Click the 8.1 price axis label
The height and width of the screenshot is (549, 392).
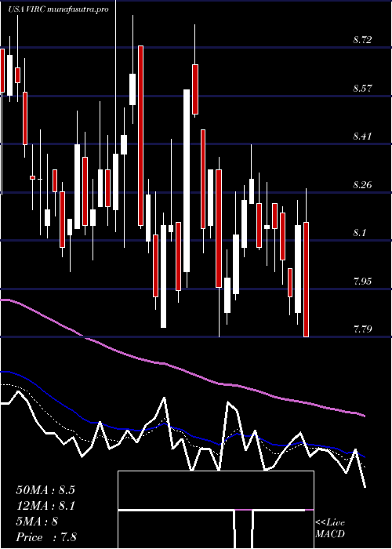click(x=360, y=232)
